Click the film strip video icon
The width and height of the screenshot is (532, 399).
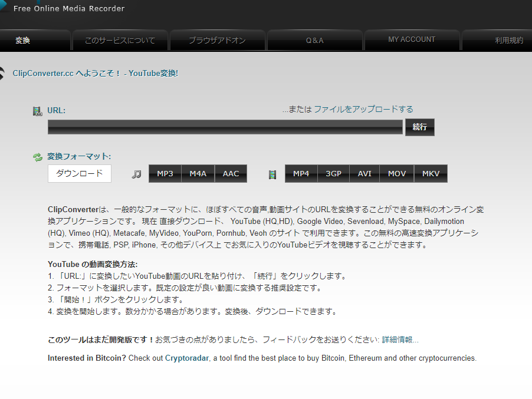click(272, 174)
